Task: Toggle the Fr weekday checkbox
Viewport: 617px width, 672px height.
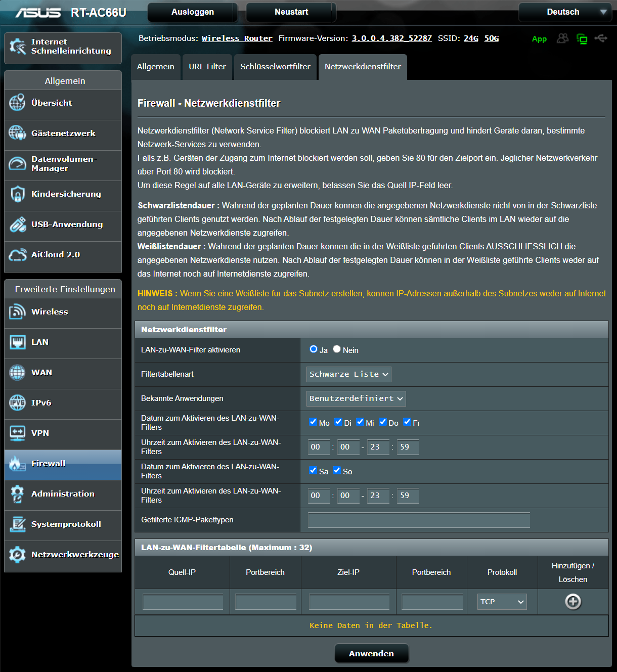Action: click(407, 422)
